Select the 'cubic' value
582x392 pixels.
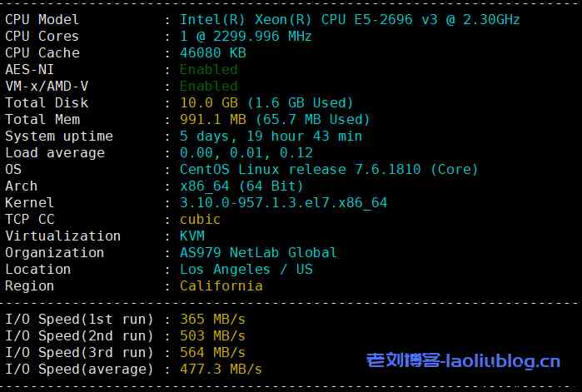pyautogui.click(x=200, y=219)
